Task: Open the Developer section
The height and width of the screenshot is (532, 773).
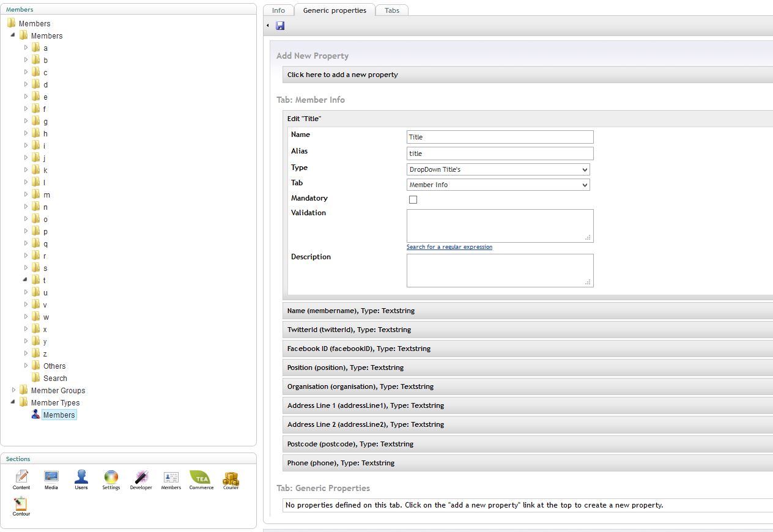Action: 141,479
